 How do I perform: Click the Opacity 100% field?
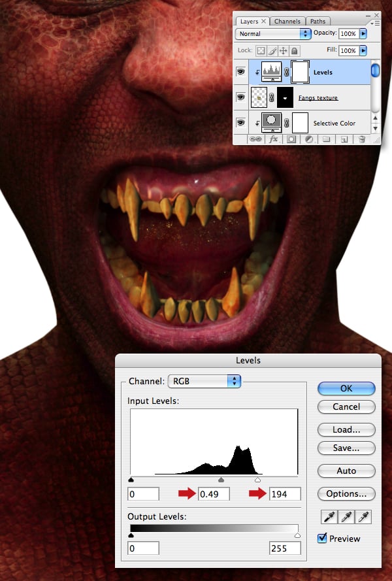[348, 33]
